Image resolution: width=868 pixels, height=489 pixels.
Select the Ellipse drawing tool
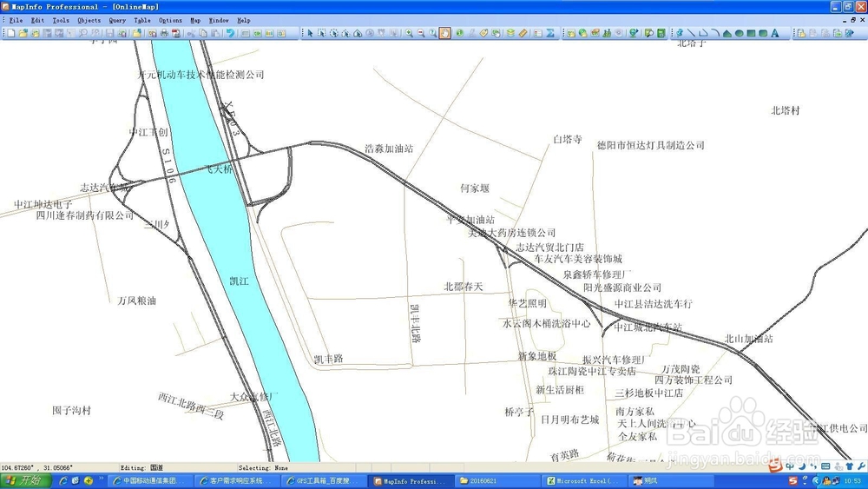point(739,33)
